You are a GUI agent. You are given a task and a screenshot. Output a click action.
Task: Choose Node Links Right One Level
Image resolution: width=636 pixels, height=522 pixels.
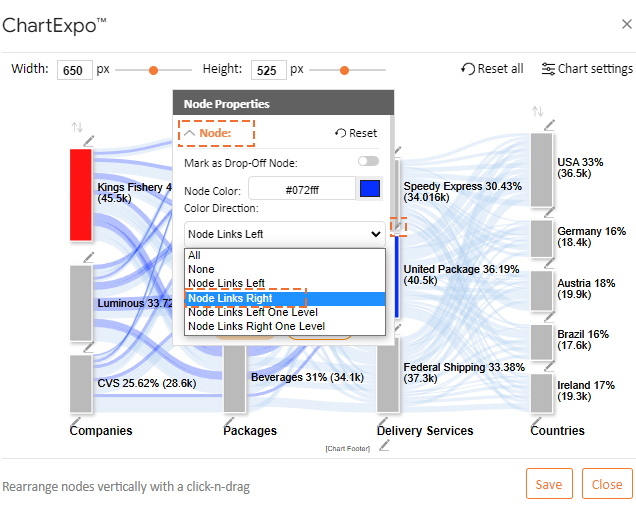click(285, 326)
